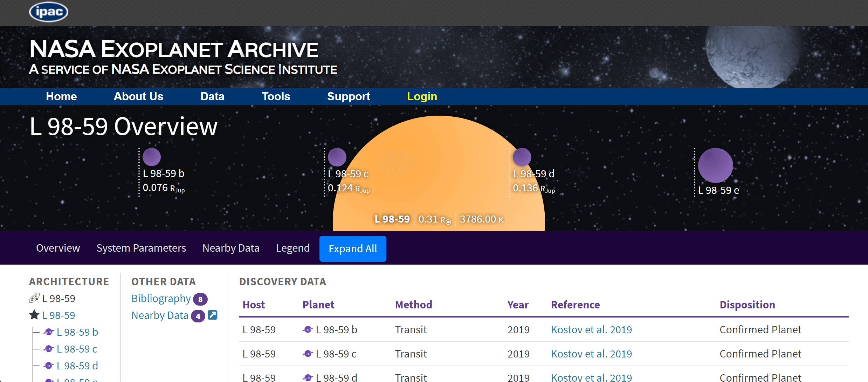Open Nearby Data external link icon

pos(213,315)
